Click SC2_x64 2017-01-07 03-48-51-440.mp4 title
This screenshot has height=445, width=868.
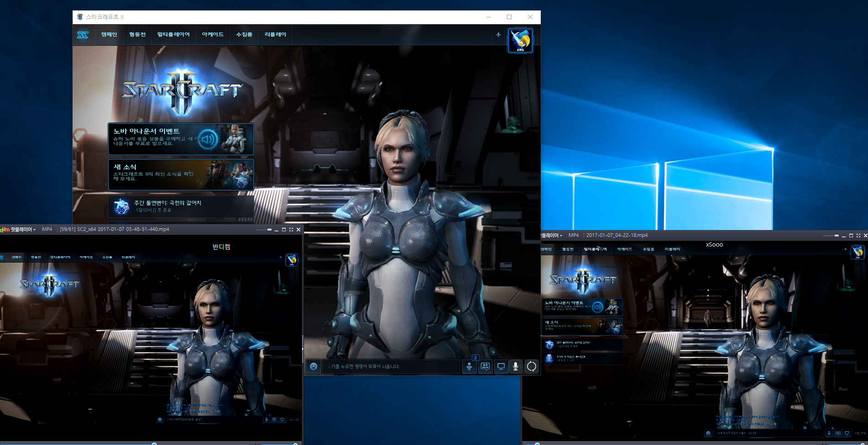tap(123, 229)
